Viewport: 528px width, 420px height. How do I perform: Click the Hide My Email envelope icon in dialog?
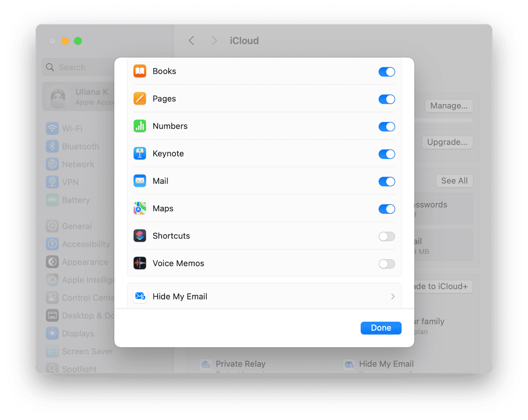click(x=140, y=296)
